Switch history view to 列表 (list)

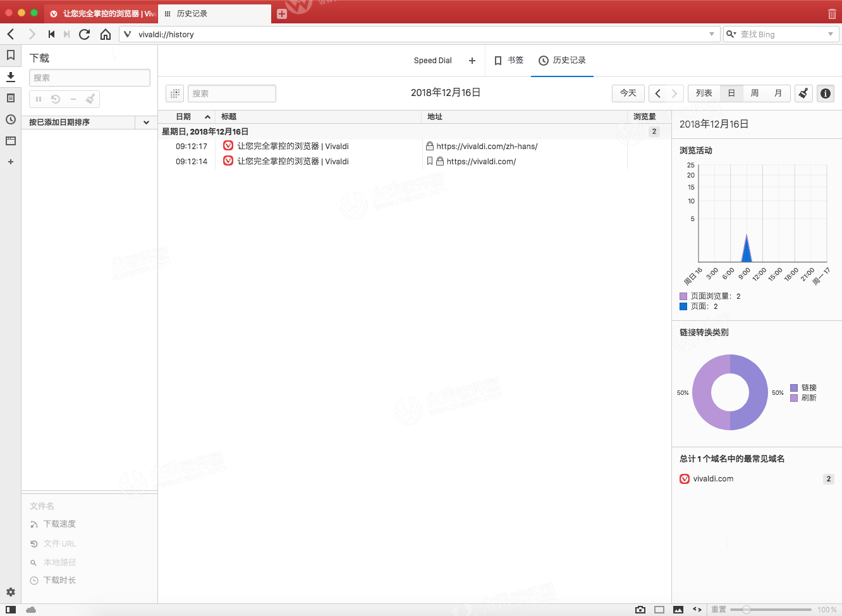[704, 93]
